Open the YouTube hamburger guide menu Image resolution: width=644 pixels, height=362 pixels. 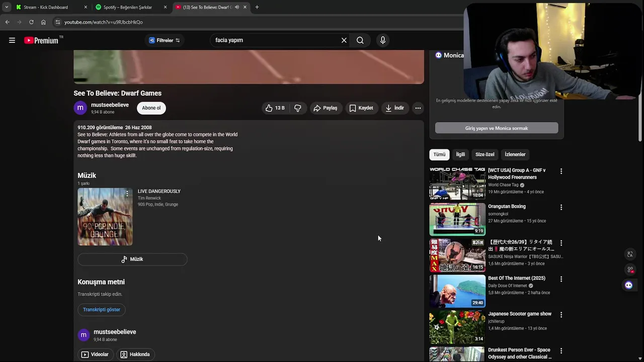pyautogui.click(x=12, y=40)
